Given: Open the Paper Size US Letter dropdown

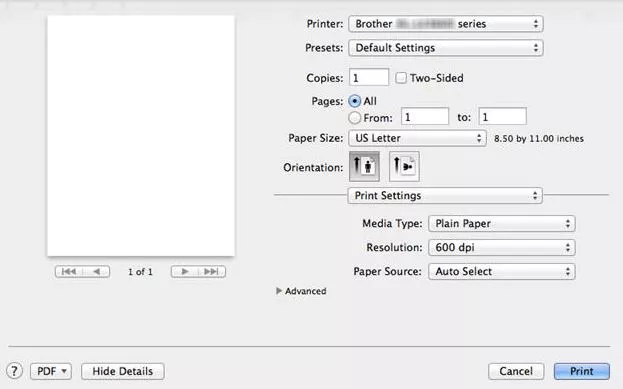Looking at the screenshot, I should 417,138.
